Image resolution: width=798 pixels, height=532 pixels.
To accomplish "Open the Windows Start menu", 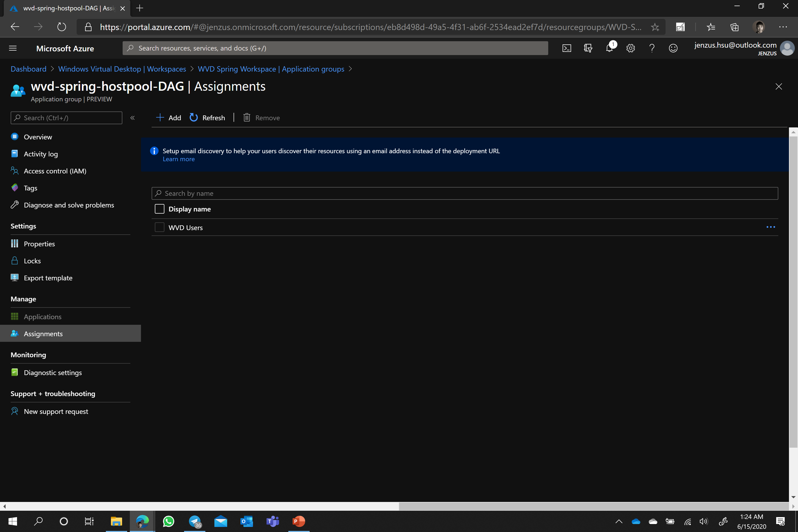I will click(x=13, y=521).
